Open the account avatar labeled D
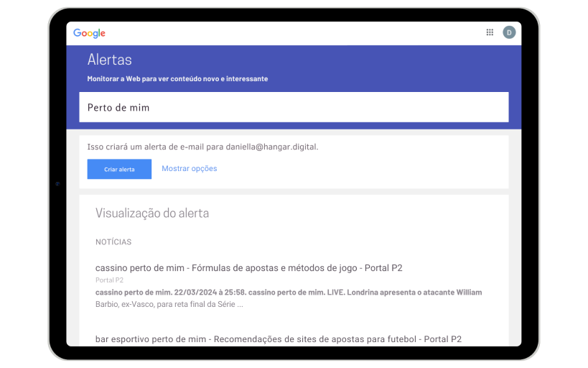This screenshot has width=588, height=368. [509, 32]
